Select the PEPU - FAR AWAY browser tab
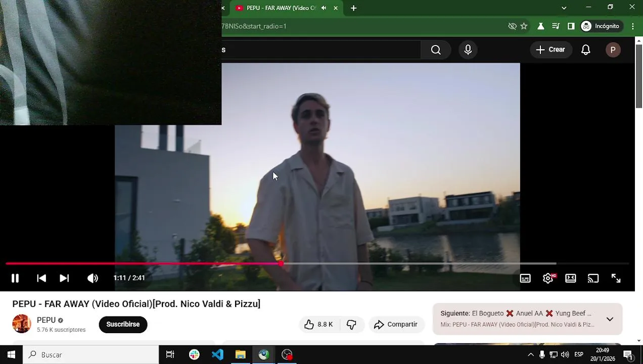 pyautogui.click(x=281, y=8)
